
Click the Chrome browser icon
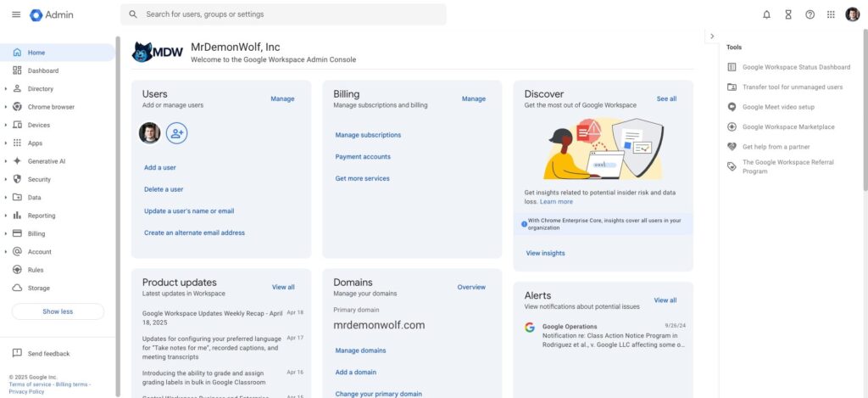point(17,107)
